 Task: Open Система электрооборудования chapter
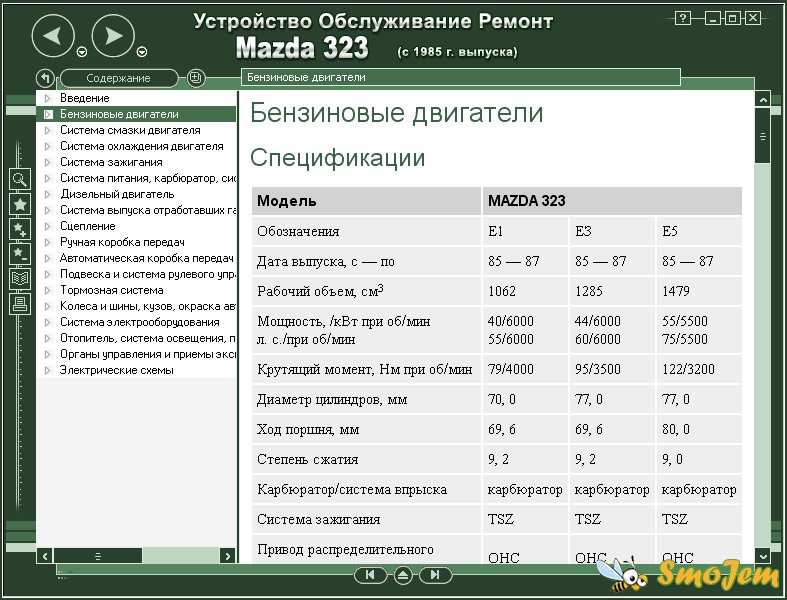[140, 322]
